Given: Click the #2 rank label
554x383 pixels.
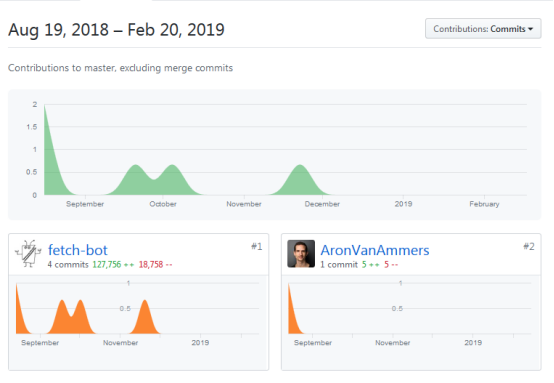Looking at the screenshot, I should pyautogui.click(x=529, y=246).
